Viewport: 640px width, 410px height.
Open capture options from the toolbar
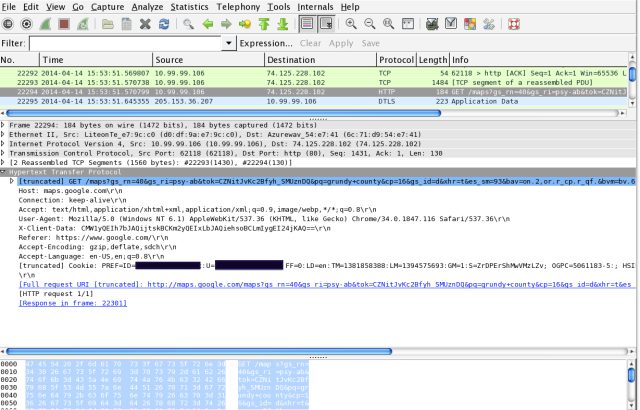[27, 24]
